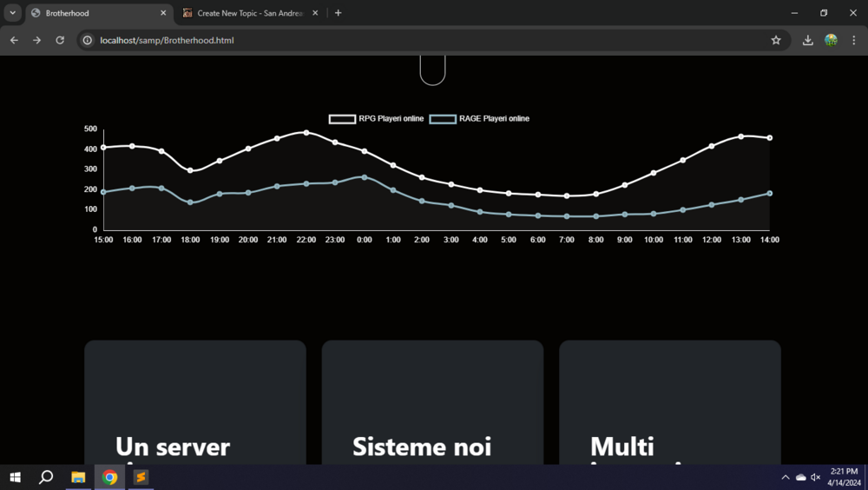
Task: Click the scroll-down mouse indicator
Action: coord(432,70)
